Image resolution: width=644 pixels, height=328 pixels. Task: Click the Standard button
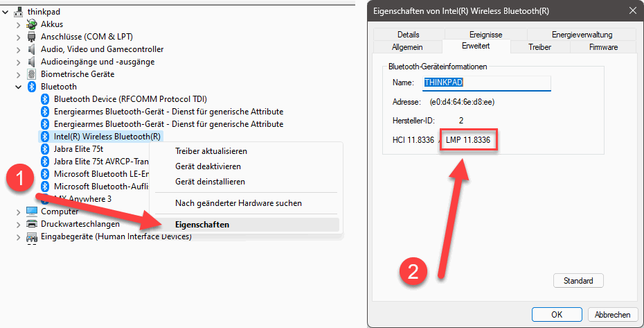[x=578, y=281]
